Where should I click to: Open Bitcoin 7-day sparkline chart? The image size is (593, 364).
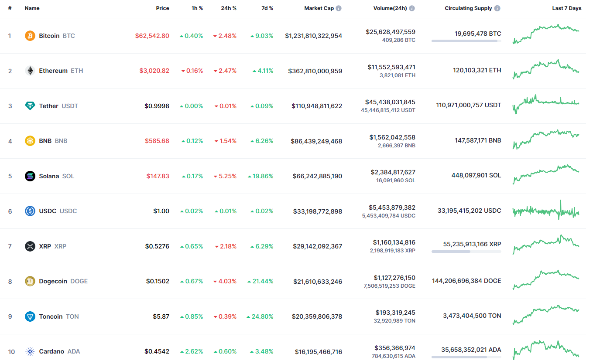[546, 34]
